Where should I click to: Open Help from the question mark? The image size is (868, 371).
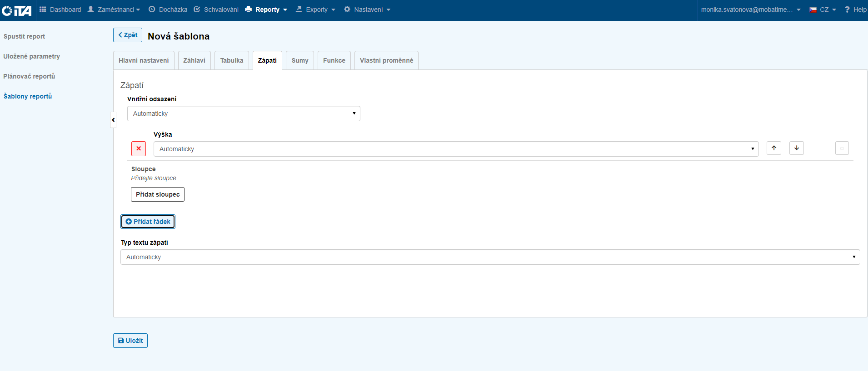pyautogui.click(x=847, y=10)
